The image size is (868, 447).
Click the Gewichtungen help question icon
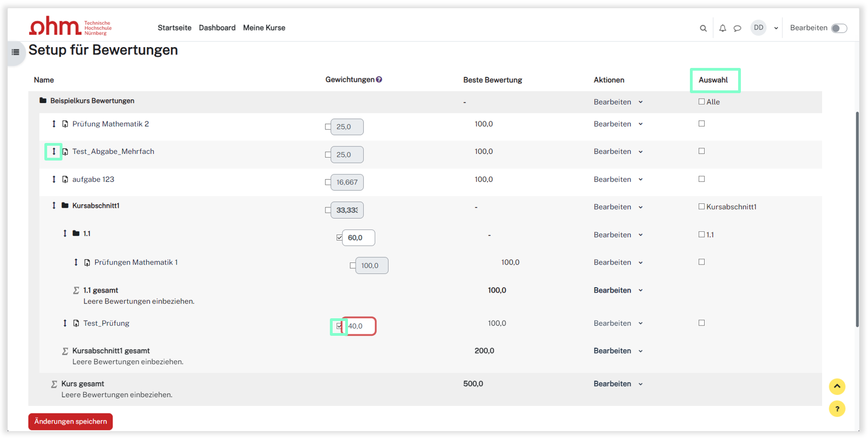click(x=379, y=79)
